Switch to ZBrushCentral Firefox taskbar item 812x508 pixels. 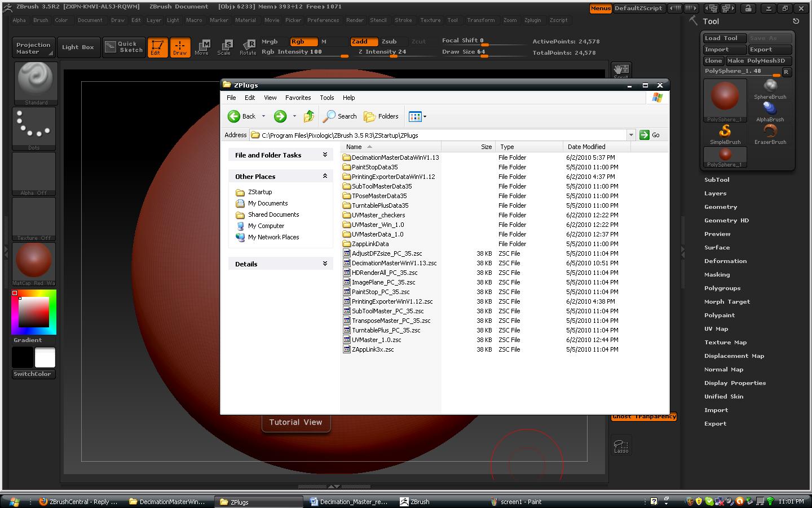point(79,501)
